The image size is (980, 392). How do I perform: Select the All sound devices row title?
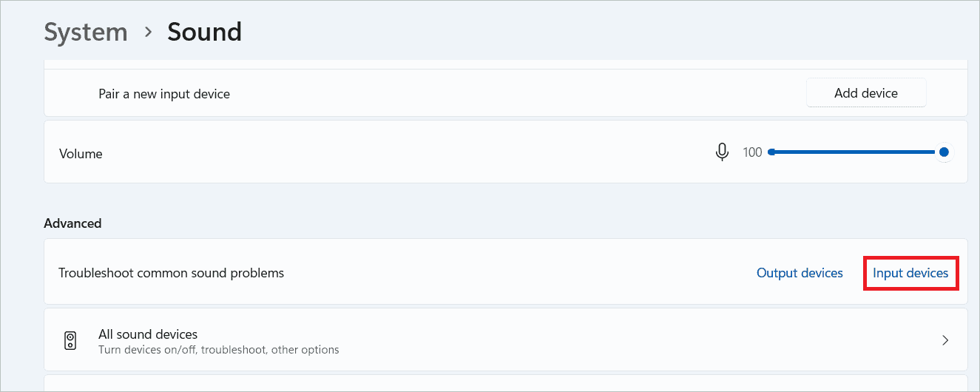click(x=148, y=334)
